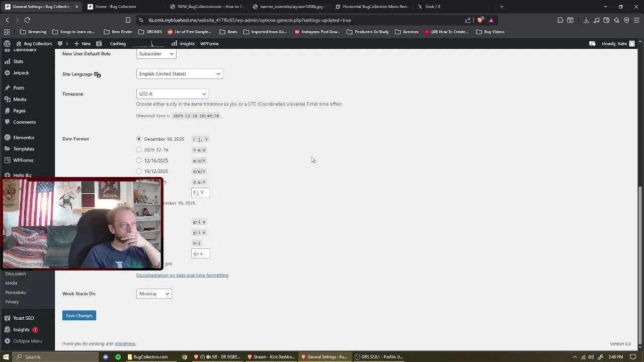
Task: Reload the page with the refresh icon
Action: coord(27,20)
